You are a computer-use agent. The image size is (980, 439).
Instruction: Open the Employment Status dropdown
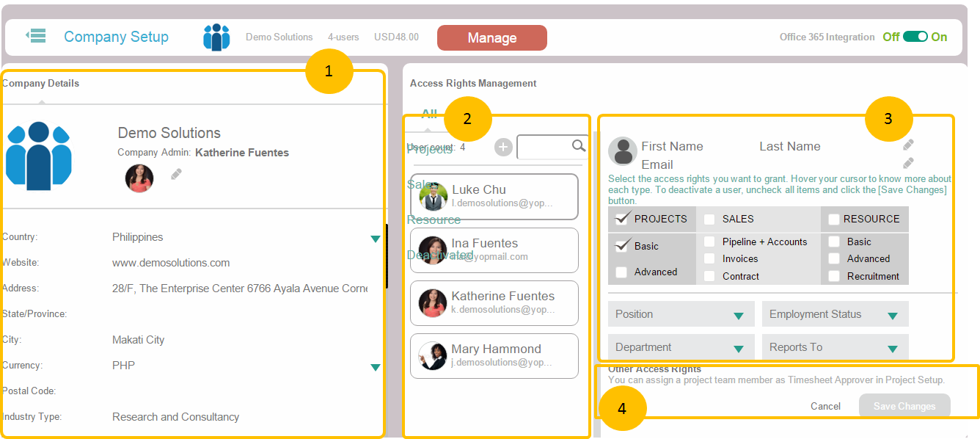[835, 314]
